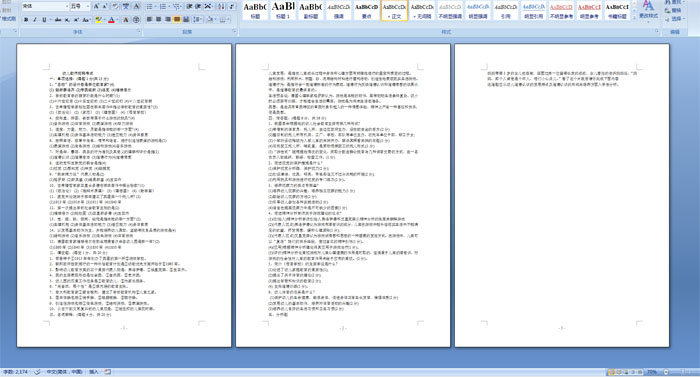Switch to Print Layout view
The image size is (700, 377).
pos(612,372)
